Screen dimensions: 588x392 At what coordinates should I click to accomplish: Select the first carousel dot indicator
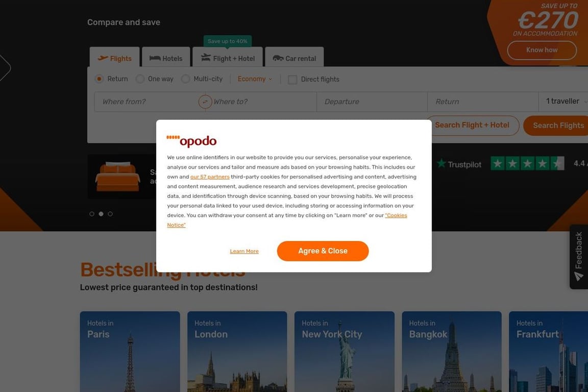tap(92, 214)
